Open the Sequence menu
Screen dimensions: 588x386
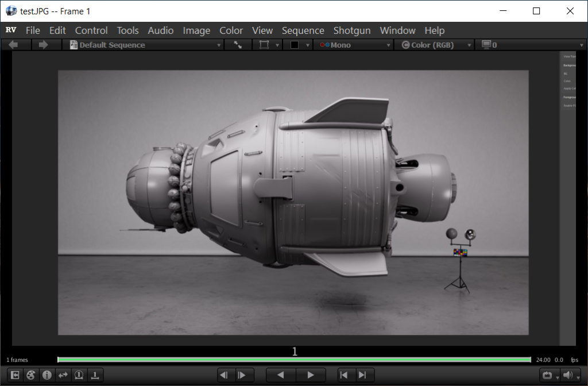coord(303,30)
